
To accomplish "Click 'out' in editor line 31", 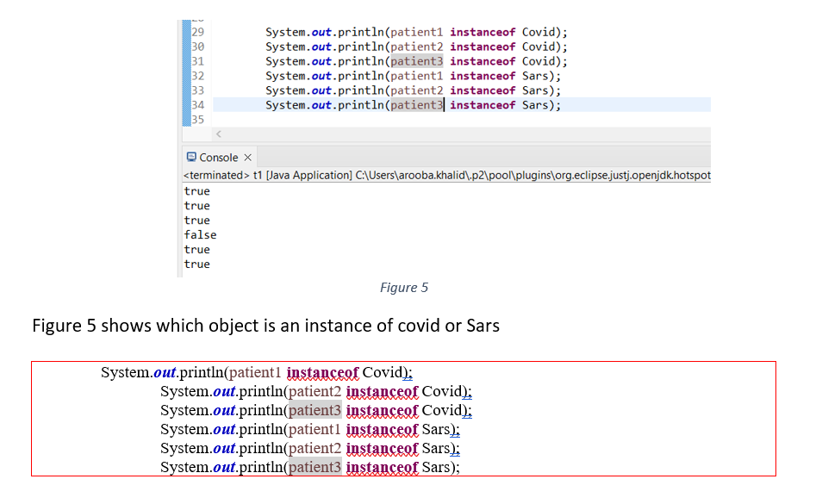I will [x=321, y=61].
